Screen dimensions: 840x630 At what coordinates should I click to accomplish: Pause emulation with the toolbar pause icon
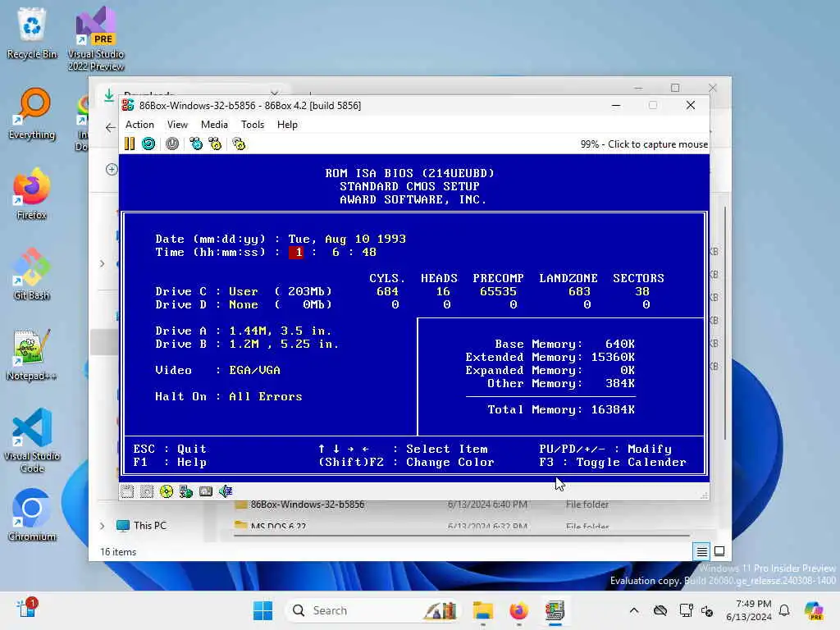coord(130,144)
